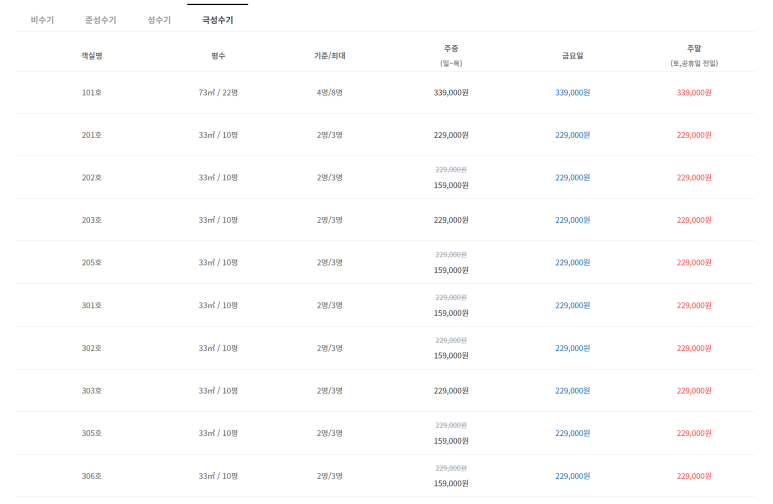Click the 2명/3명 cell for 306호
The width and height of the screenshot is (773, 504).
(x=329, y=476)
